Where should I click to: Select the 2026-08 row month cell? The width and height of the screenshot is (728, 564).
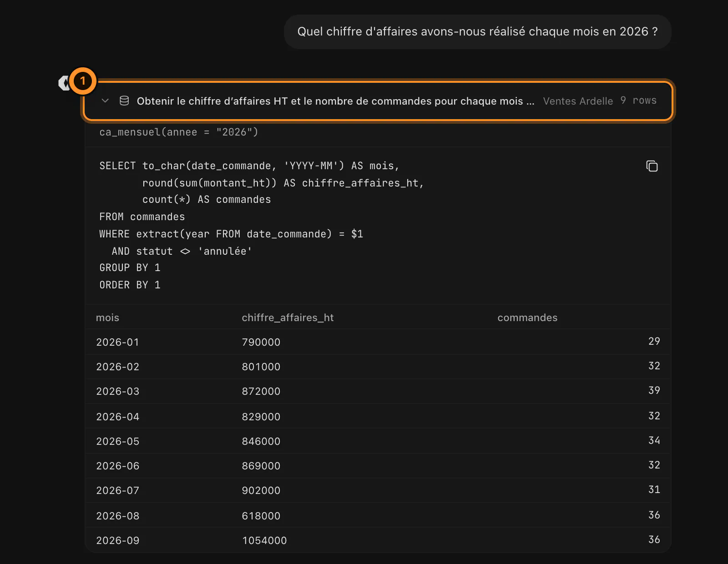(117, 516)
